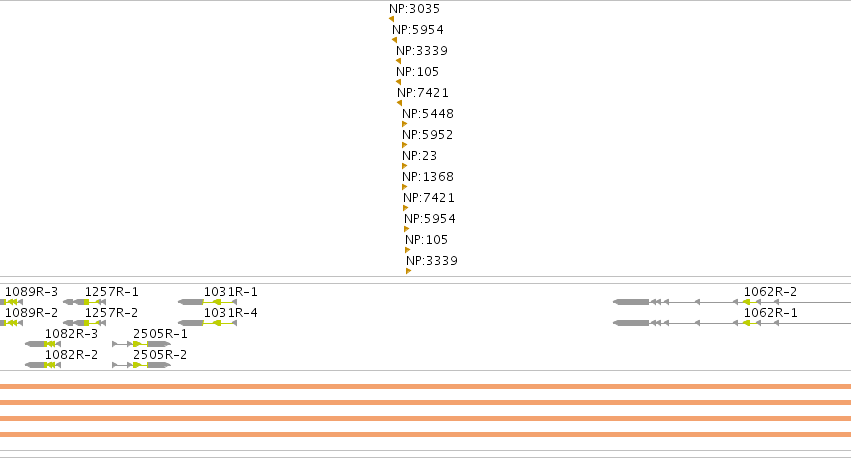Pick the left-pointing arrow marker of NP:7421
Image resolution: width=851 pixels, height=458 pixels.
click(x=399, y=103)
